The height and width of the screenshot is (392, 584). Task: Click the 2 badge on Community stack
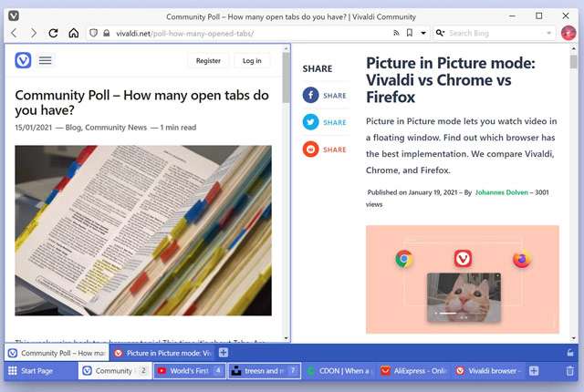[143, 370]
